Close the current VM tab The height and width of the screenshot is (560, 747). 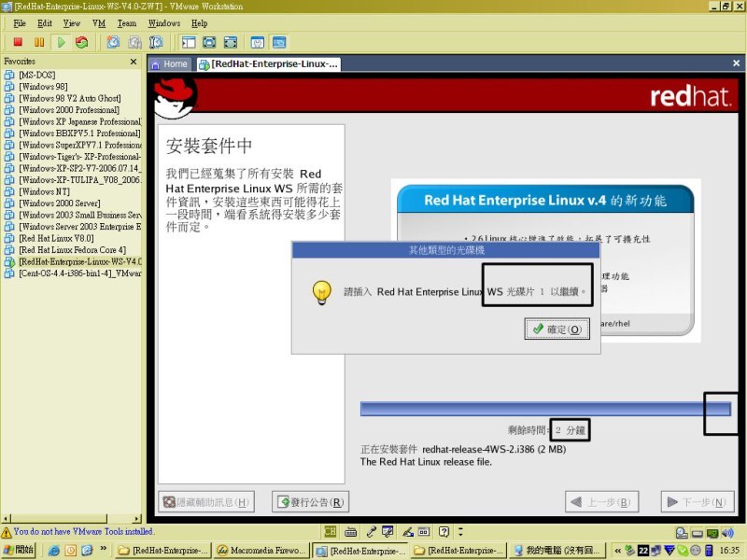(x=736, y=63)
